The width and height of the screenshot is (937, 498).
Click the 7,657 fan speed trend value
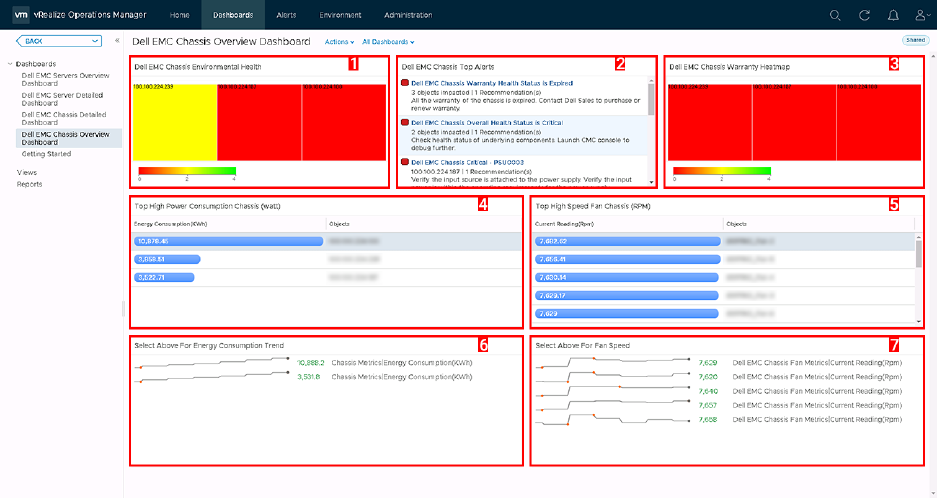(x=708, y=405)
